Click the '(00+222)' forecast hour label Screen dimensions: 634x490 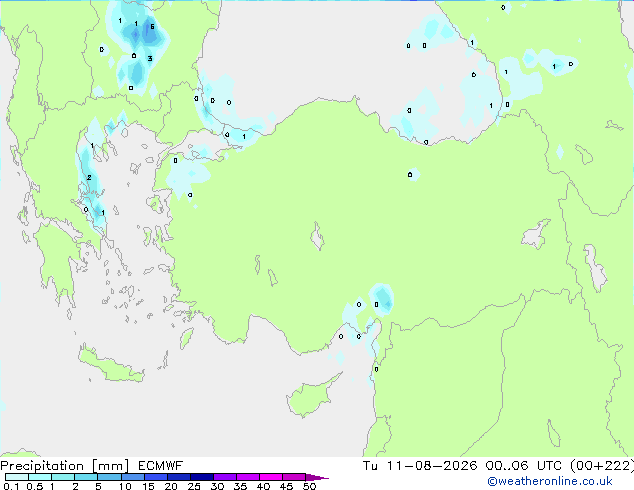click(x=602, y=466)
